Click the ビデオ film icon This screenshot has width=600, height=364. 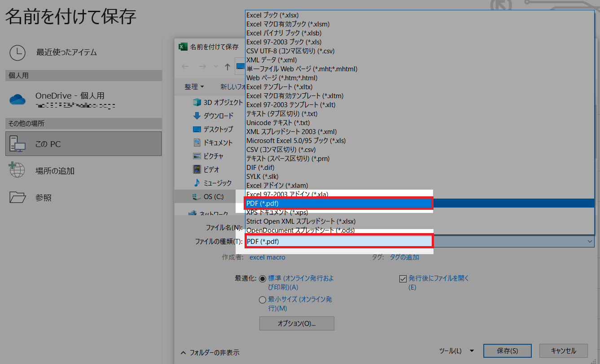(x=197, y=169)
